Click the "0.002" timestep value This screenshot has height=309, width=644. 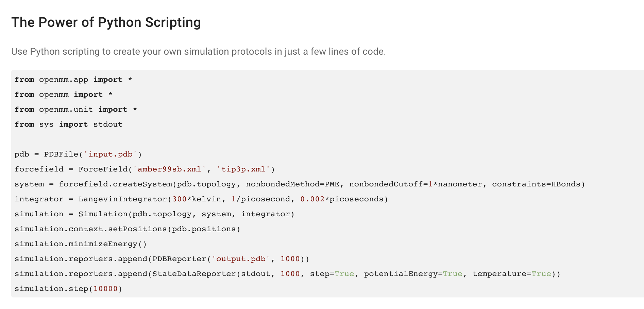312,199
